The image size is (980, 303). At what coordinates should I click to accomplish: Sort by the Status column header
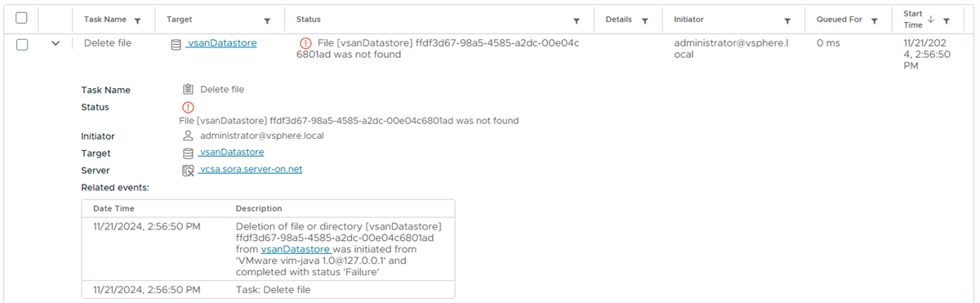pyautogui.click(x=309, y=20)
